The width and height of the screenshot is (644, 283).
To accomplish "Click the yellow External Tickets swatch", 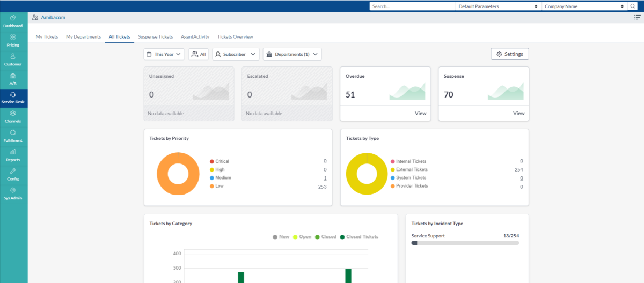I will click(393, 169).
